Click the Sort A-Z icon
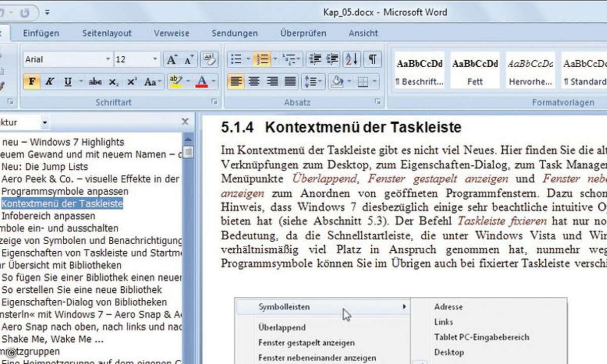The height and width of the screenshot is (364, 607). (352, 59)
